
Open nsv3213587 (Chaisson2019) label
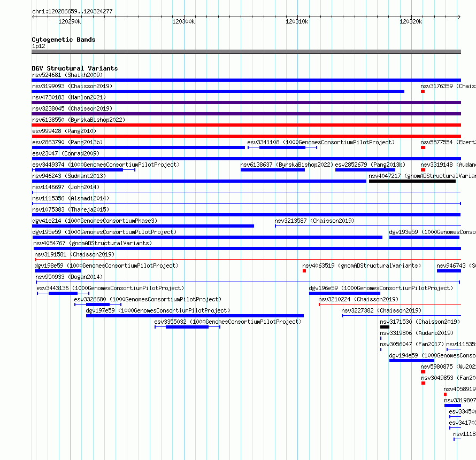[314, 221]
